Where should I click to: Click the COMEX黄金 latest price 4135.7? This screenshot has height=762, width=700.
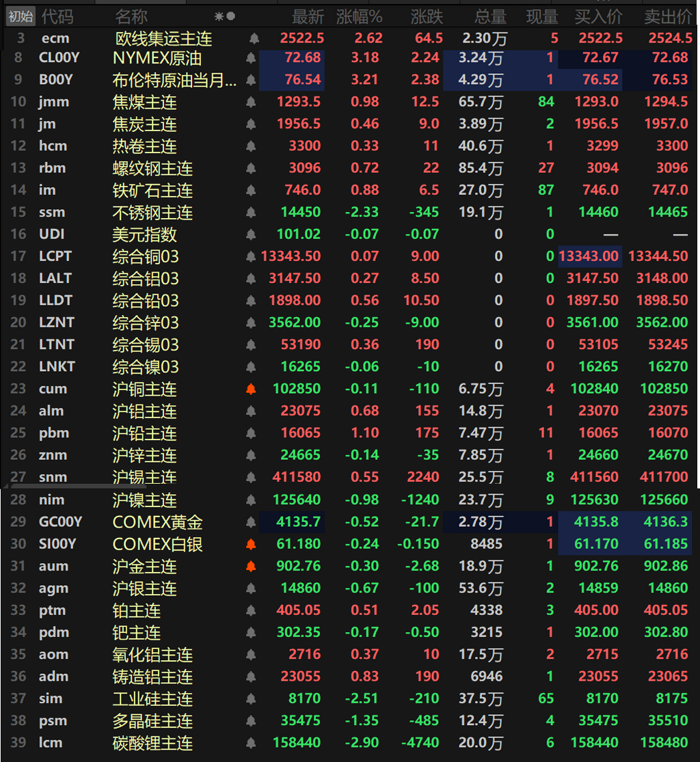coord(299,522)
